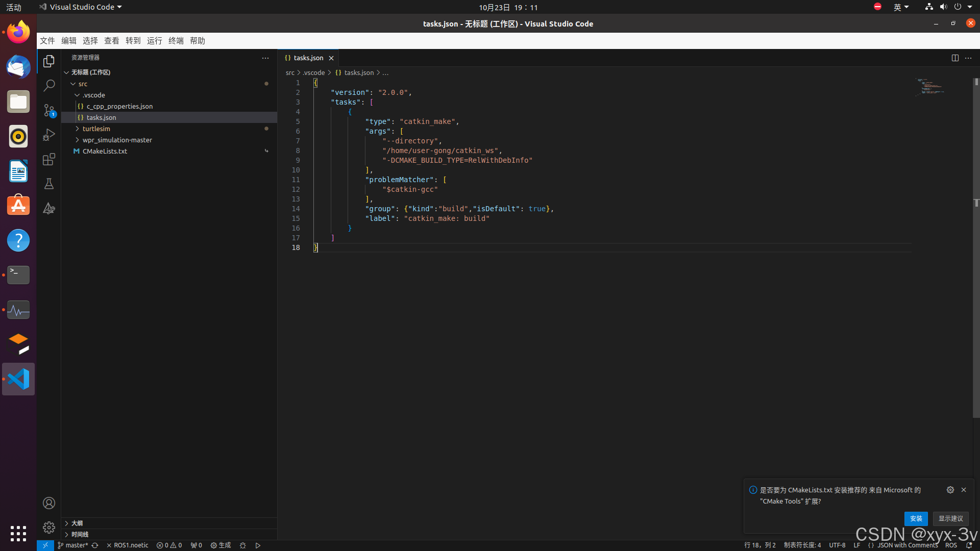Synchronize changes icon next to master branch
This screenshot has width=980, height=551.
click(x=95, y=545)
